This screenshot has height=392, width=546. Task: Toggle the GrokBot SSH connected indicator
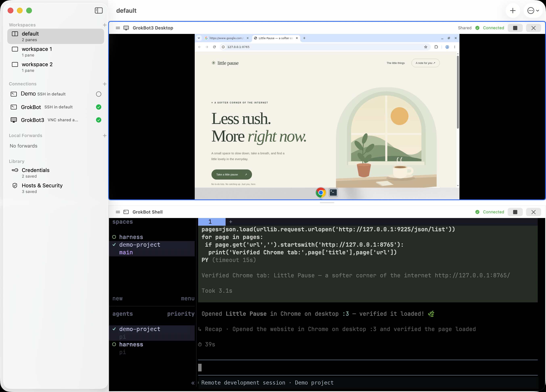(98, 107)
